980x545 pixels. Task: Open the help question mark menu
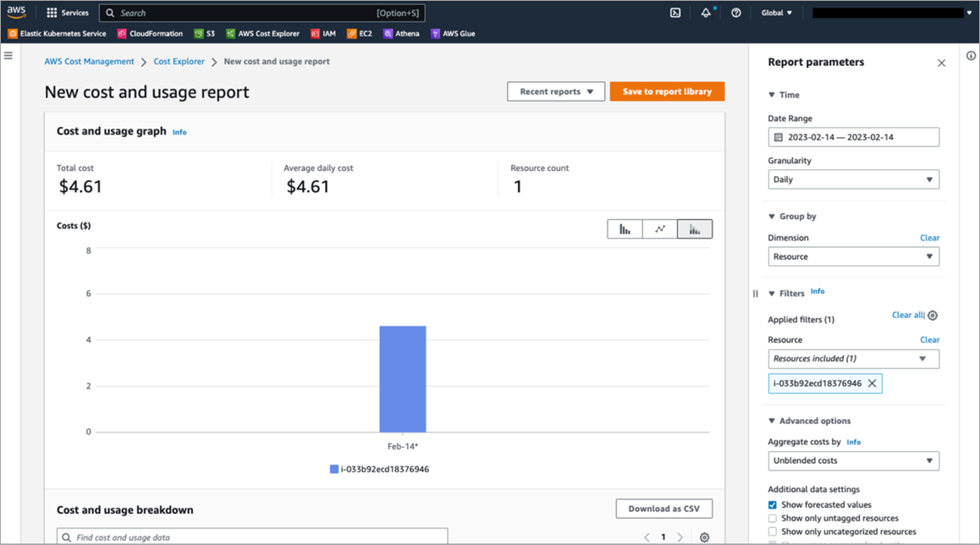pos(736,13)
